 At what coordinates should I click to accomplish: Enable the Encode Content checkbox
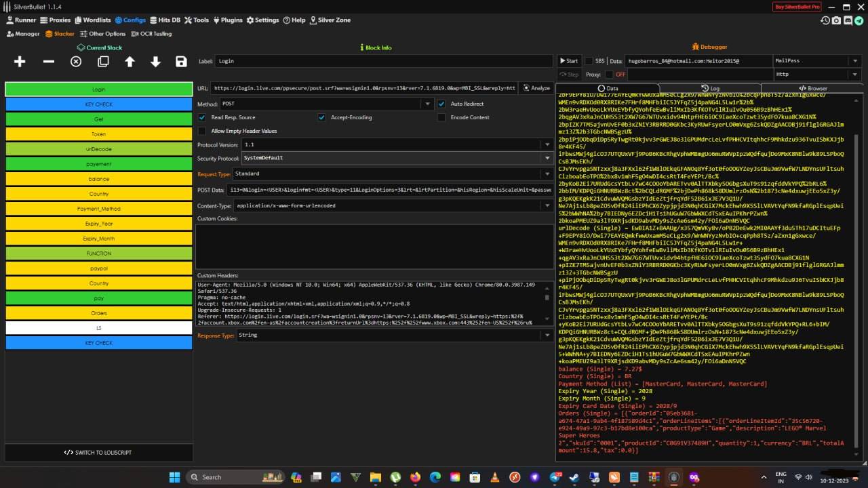(x=442, y=117)
